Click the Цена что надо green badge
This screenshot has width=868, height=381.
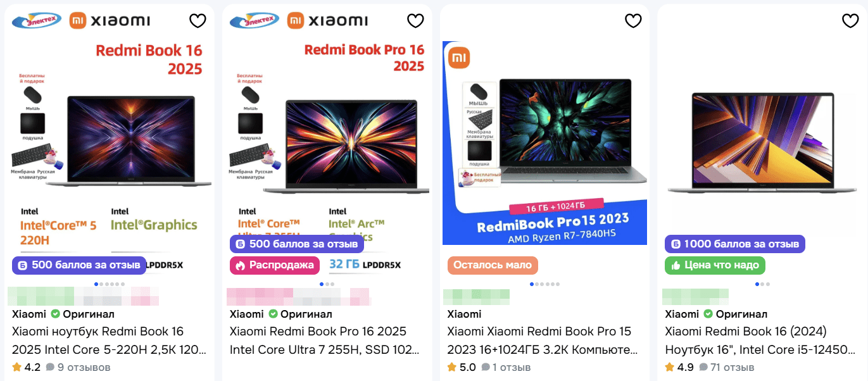point(715,265)
